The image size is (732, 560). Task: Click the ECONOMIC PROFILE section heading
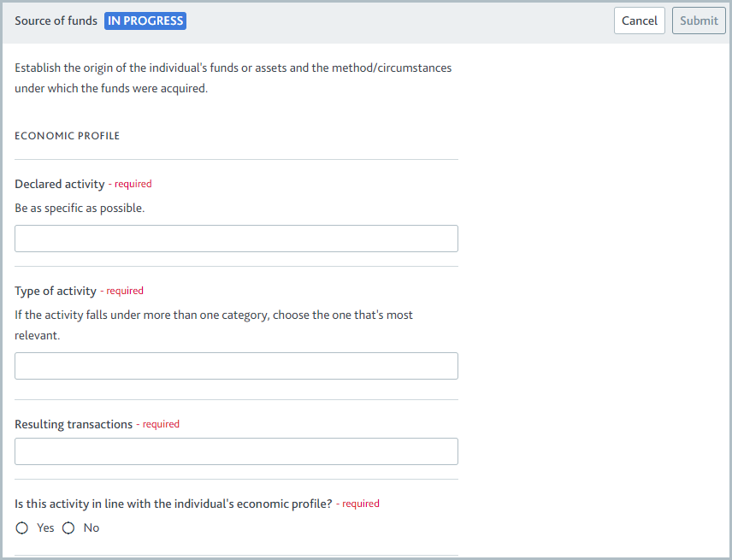coord(67,135)
